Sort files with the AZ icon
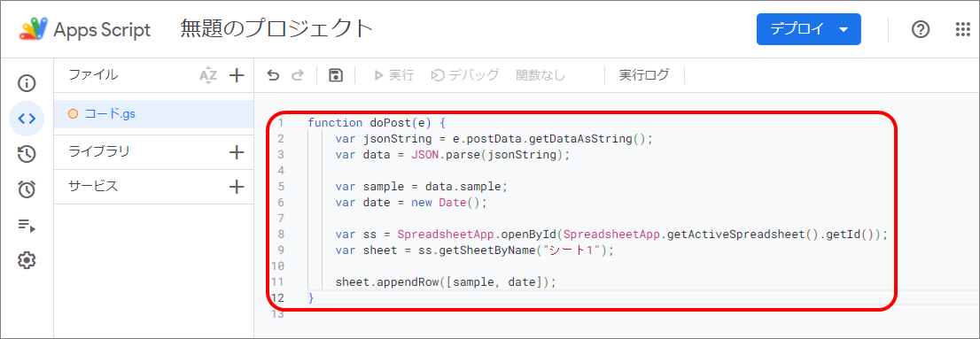This screenshot has width=980, height=339. coord(208,75)
